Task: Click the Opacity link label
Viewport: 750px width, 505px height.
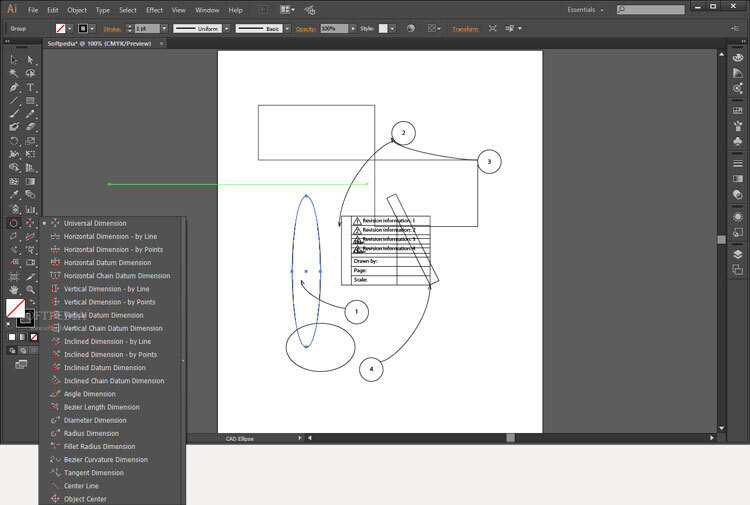Action: 306,29
